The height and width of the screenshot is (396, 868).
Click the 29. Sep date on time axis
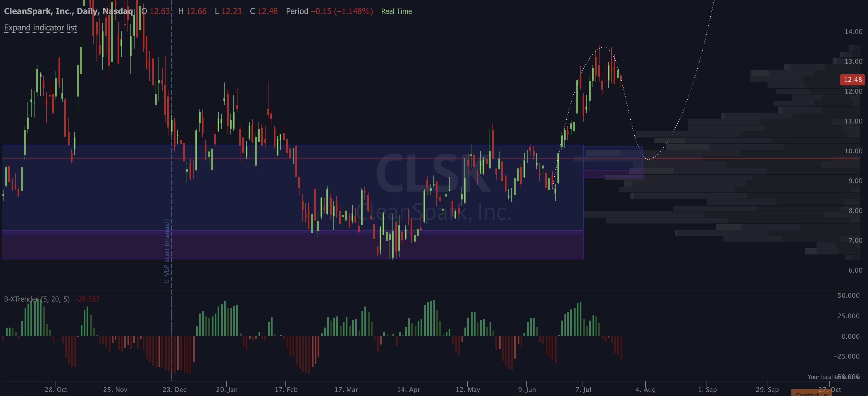(767, 390)
